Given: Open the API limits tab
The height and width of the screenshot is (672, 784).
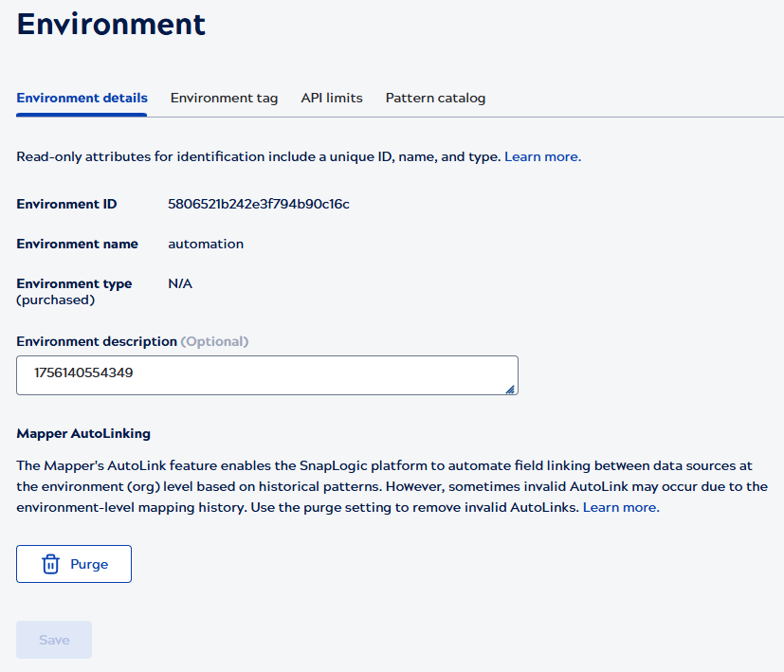Looking at the screenshot, I should click(x=332, y=98).
